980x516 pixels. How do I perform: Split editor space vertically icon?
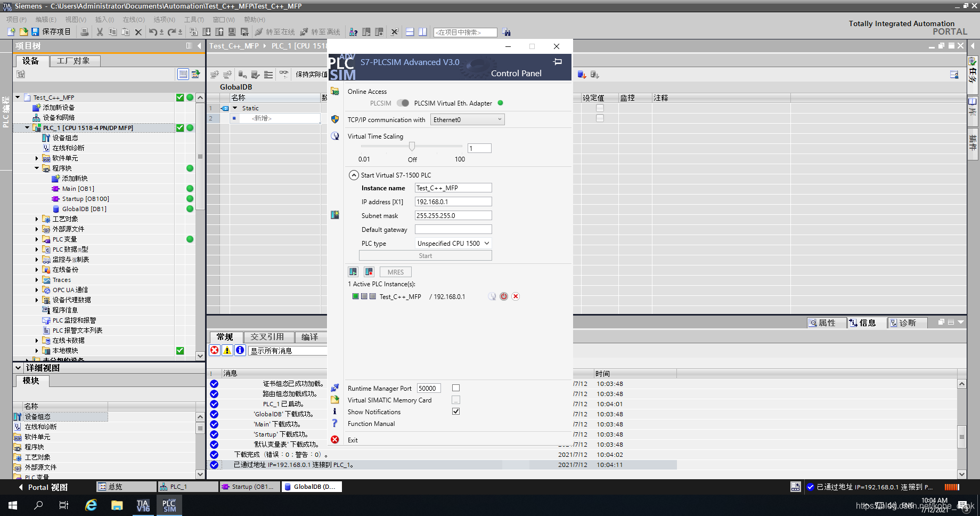(423, 32)
